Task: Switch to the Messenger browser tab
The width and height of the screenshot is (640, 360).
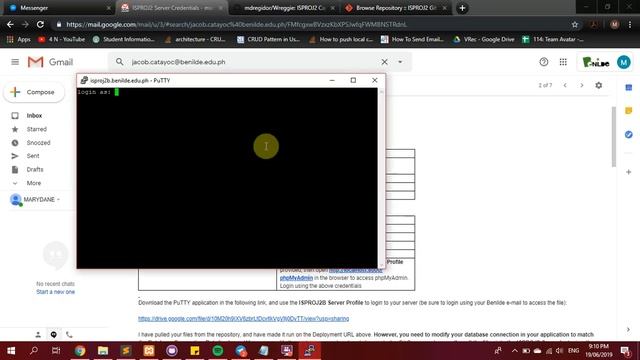Action: (60, 8)
